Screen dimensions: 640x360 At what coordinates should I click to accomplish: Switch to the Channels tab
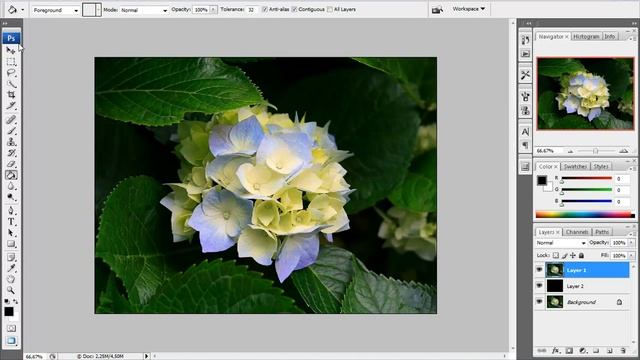(577, 232)
